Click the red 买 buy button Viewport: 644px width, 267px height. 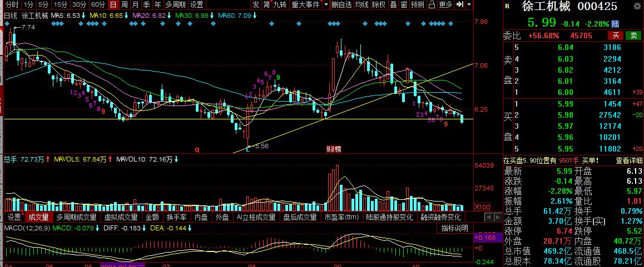616,36
